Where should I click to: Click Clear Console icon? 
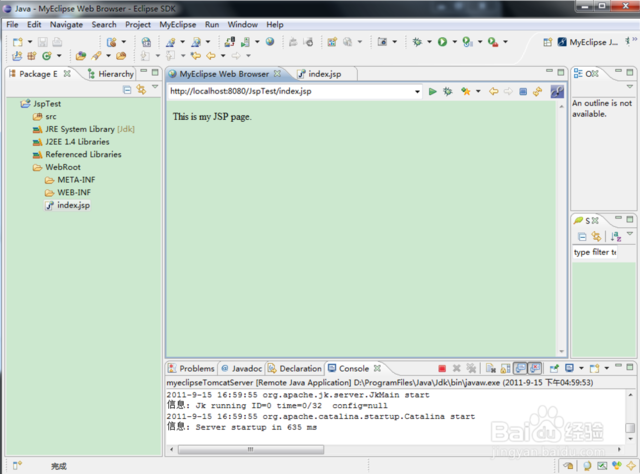(x=490, y=369)
